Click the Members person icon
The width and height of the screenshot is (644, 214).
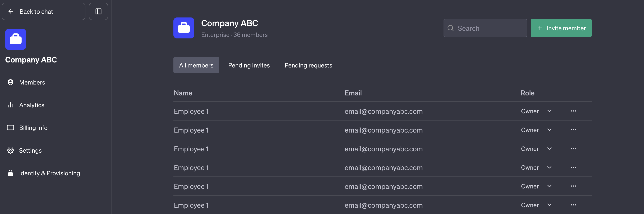(10, 82)
